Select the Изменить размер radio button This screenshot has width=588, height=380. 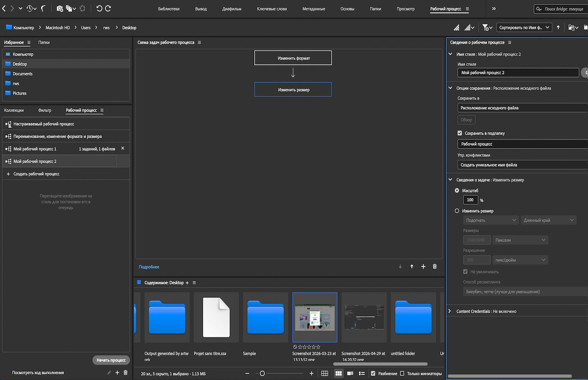(x=457, y=211)
